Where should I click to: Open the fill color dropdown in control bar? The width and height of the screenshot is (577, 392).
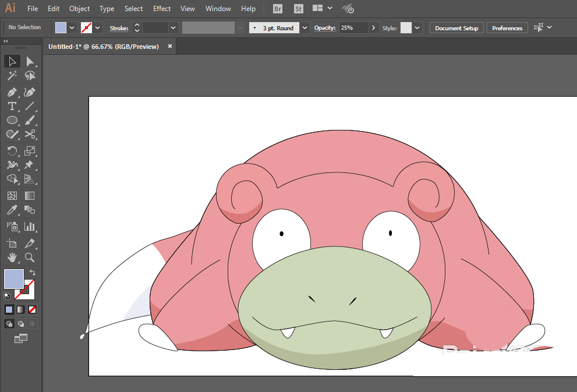point(72,27)
